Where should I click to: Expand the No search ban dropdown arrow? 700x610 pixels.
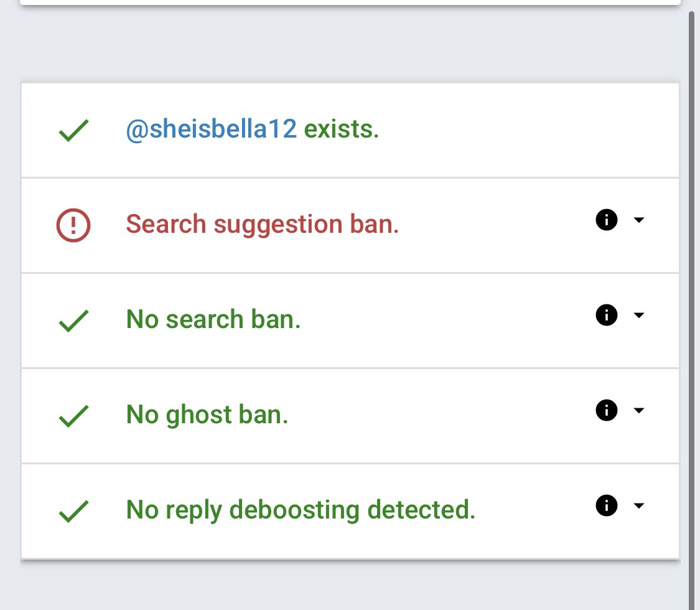point(638,316)
